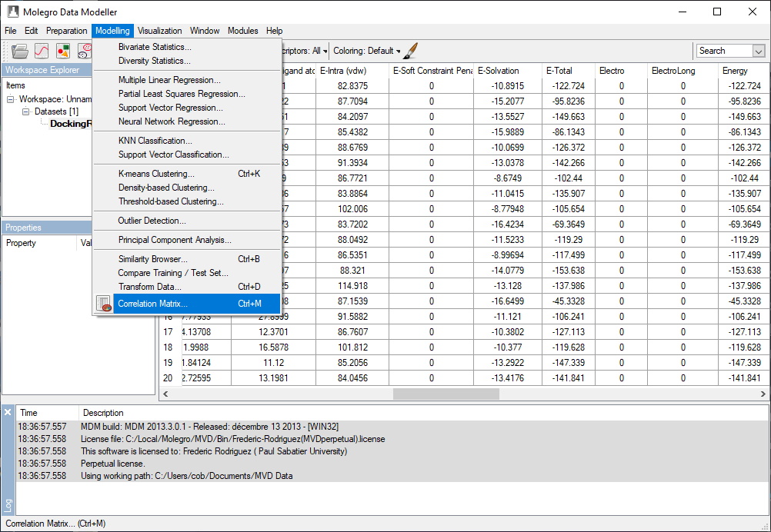
Task: Choose KNN Classification...
Action: [187, 141]
